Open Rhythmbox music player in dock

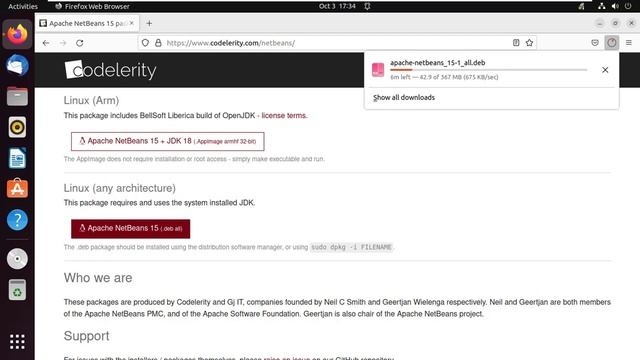(17, 127)
